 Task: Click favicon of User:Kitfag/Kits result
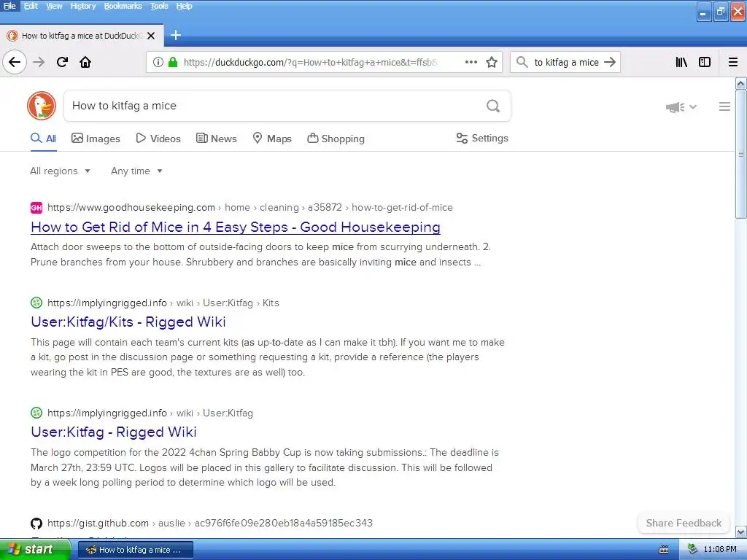36,303
